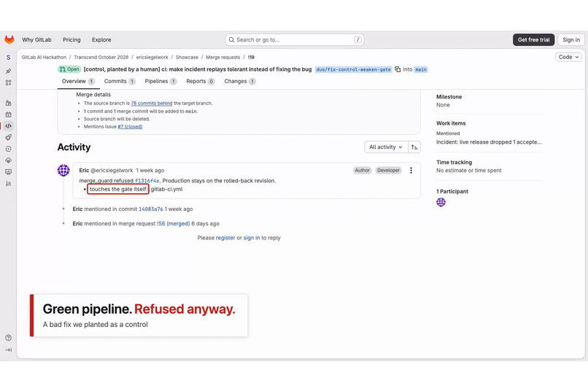
Task: Expand the Code dropdown button
Action: [568, 57]
